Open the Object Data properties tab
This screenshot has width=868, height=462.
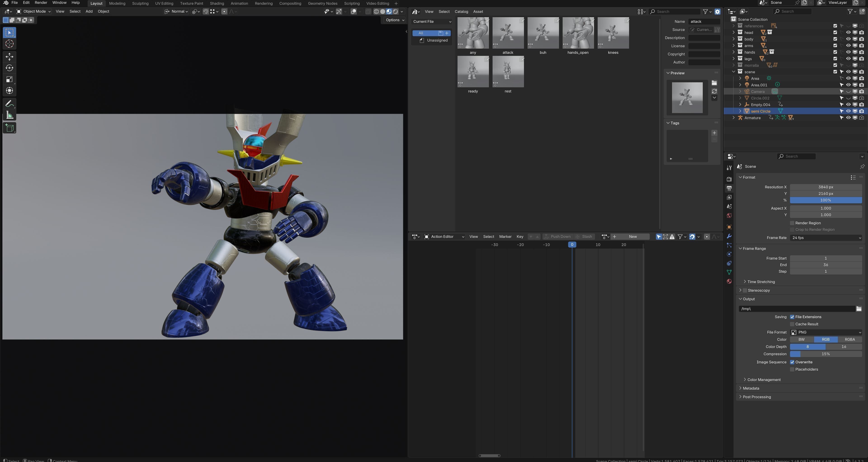pos(729,272)
